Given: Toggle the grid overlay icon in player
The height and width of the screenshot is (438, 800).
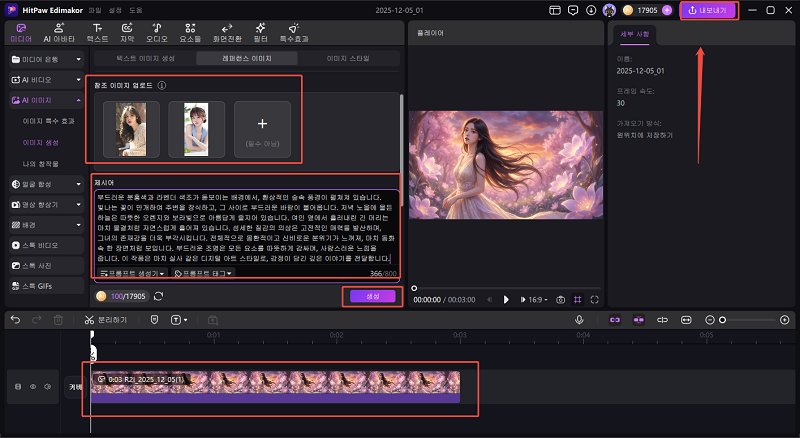Looking at the screenshot, I should pos(578,300).
